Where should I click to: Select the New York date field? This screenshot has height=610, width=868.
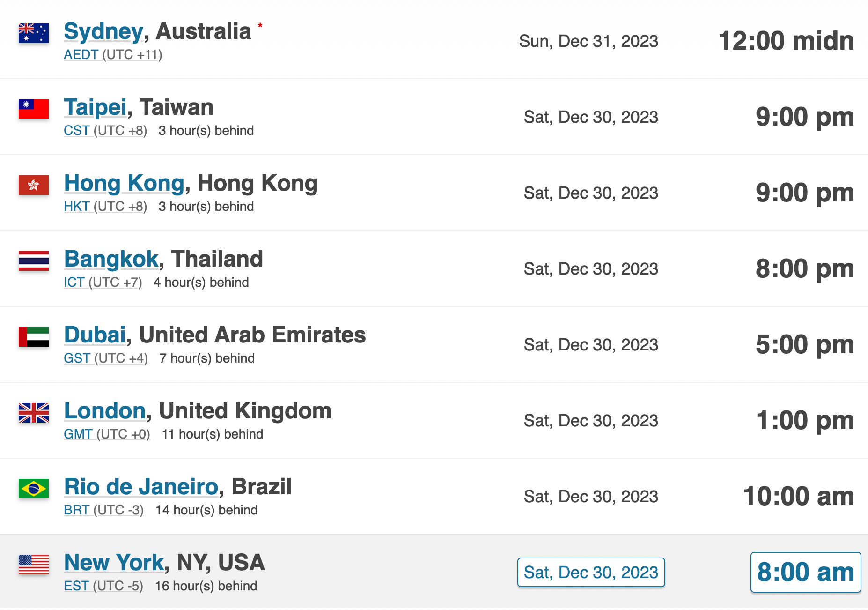(x=591, y=572)
